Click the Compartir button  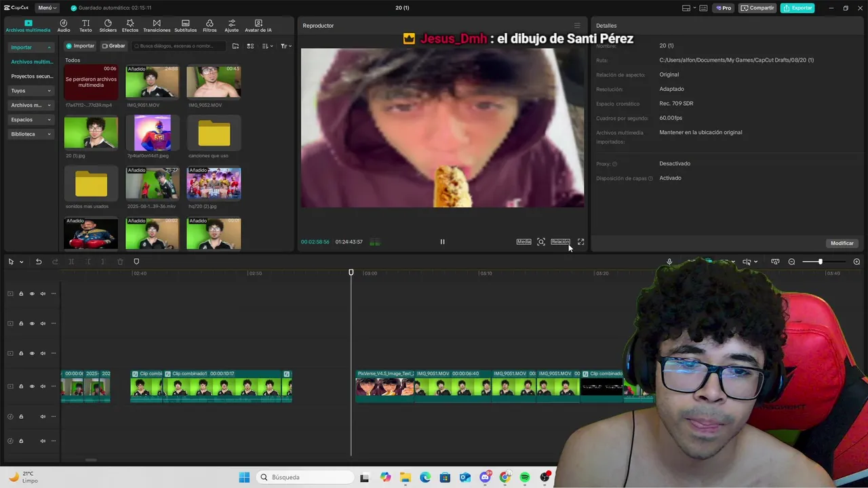(x=757, y=8)
